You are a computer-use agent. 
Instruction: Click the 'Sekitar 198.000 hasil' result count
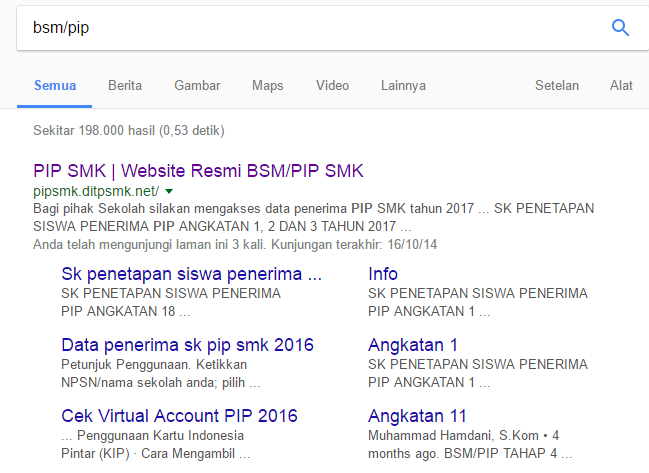(129, 131)
